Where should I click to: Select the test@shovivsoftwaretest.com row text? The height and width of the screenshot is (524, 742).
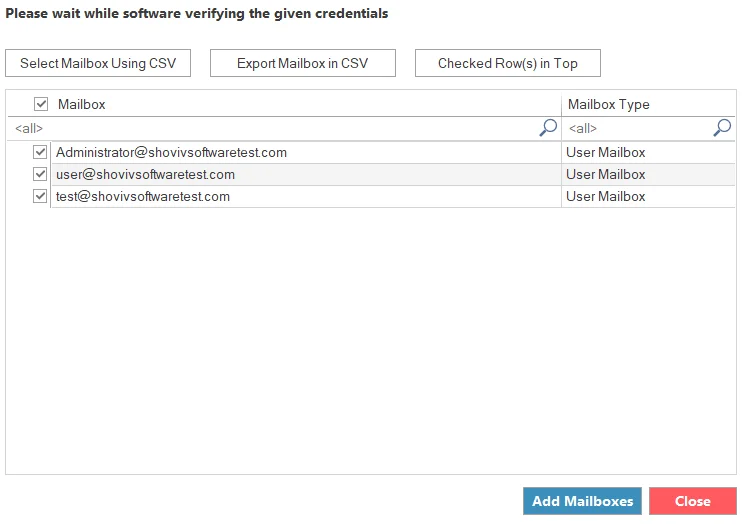[x=143, y=196]
